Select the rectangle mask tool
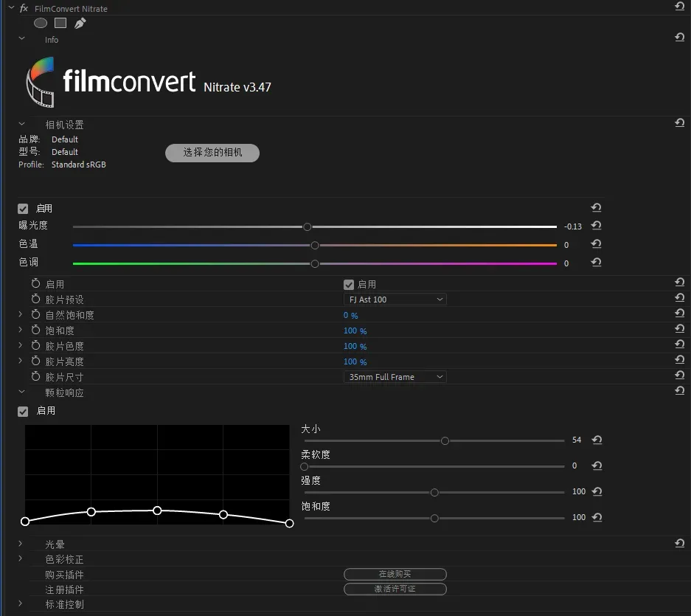The image size is (691, 616). 60,23
